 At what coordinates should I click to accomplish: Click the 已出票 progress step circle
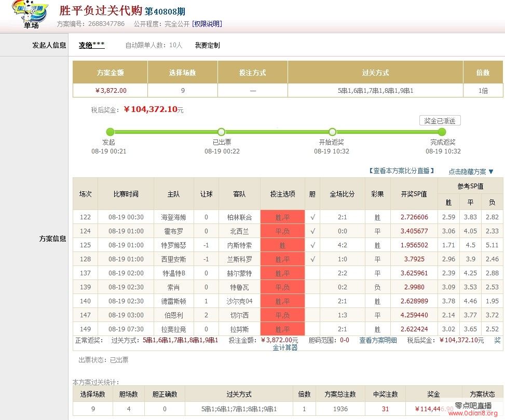tap(222, 132)
